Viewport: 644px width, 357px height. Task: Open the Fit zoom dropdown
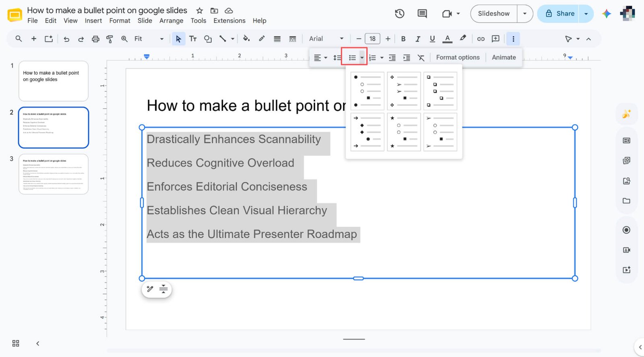pyautogui.click(x=149, y=39)
